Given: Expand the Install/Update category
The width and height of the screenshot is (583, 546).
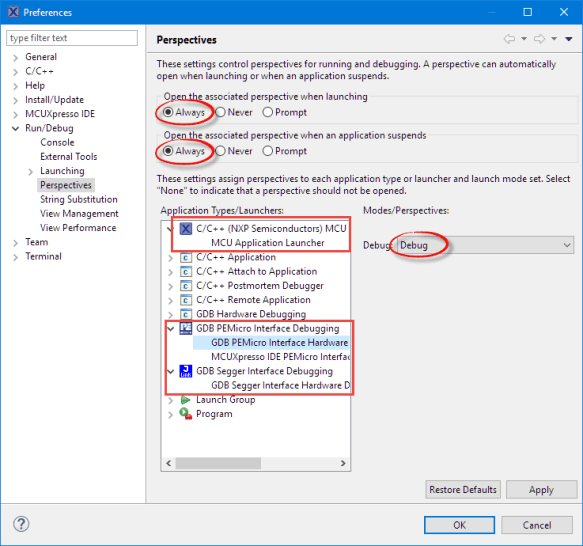Looking at the screenshot, I should [15, 100].
